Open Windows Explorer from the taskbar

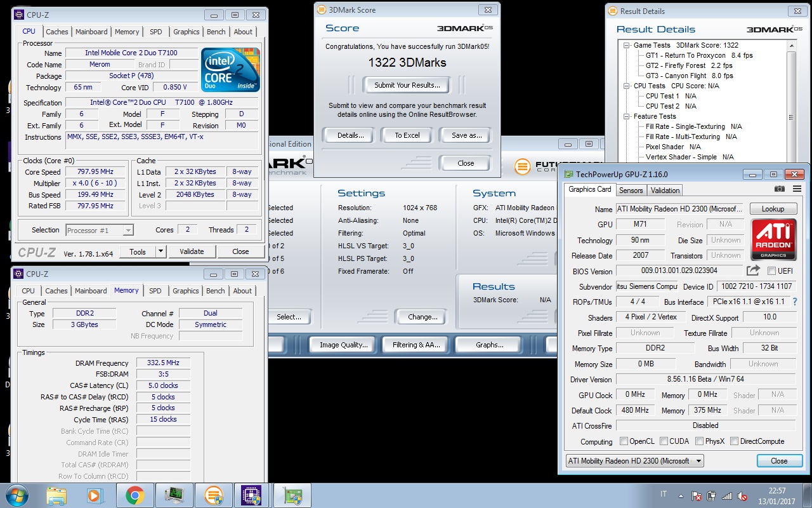(56, 495)
